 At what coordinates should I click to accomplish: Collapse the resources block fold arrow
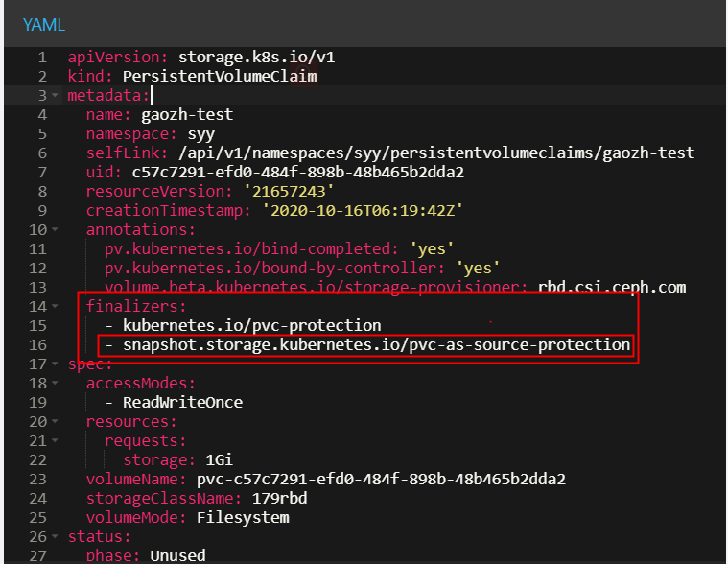[x=55, y=421]
